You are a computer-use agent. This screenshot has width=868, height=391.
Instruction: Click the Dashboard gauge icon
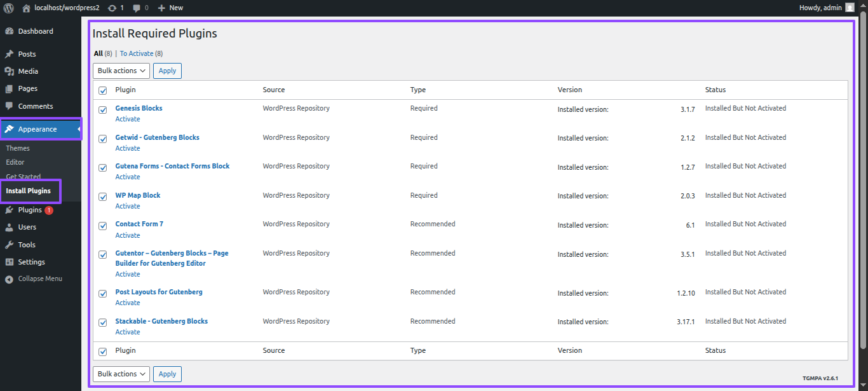tap(9, 31)
